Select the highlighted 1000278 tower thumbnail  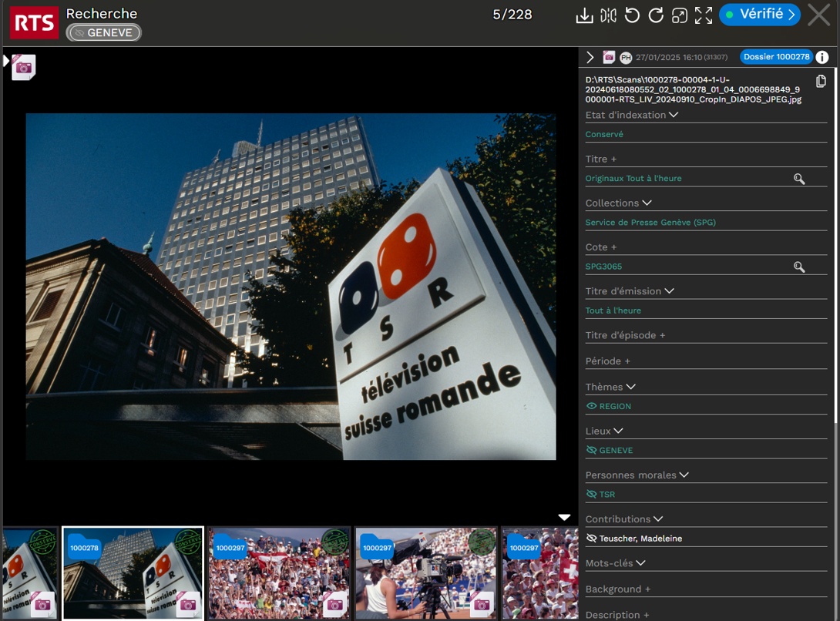[x=133, y=573]
